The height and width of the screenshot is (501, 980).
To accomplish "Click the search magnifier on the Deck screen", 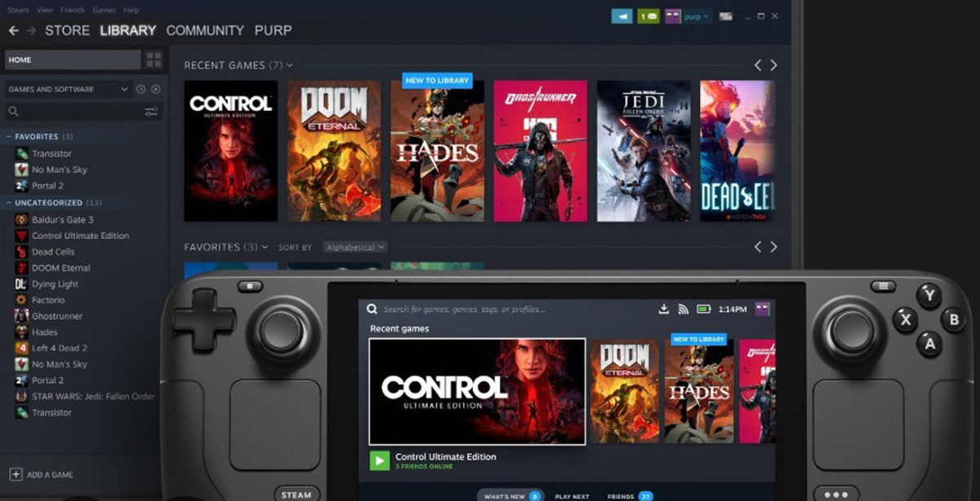I will [372, 309].
